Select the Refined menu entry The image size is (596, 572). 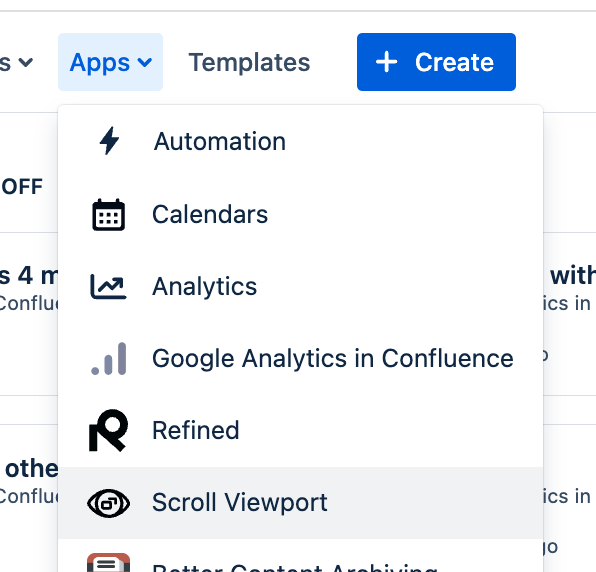click(300, 430)
